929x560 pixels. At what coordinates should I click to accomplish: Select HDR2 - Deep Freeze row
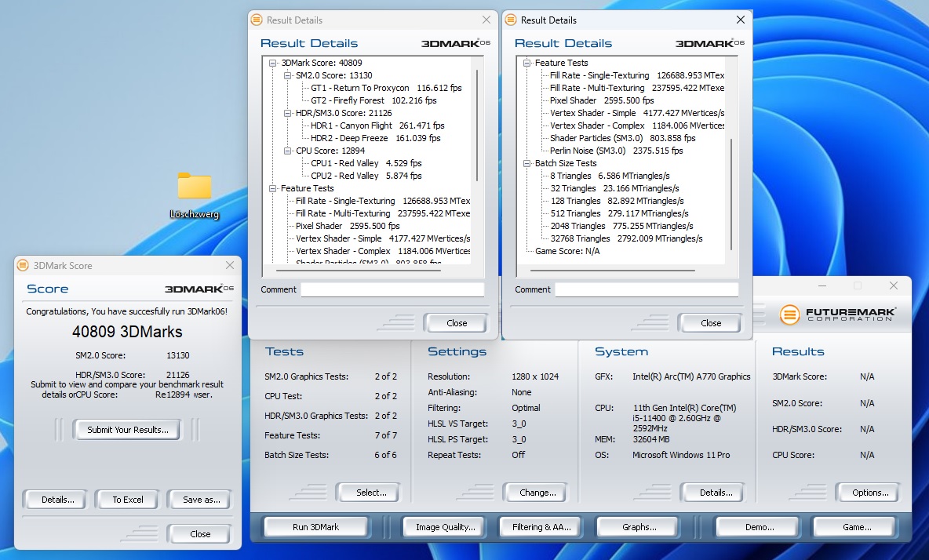point(376,138)
